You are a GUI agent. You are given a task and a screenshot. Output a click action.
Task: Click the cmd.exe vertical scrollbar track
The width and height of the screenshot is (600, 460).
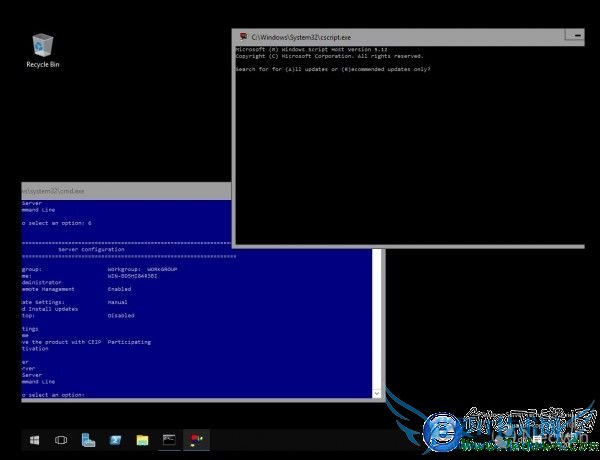pyautogui.click(x=377, y=320)
